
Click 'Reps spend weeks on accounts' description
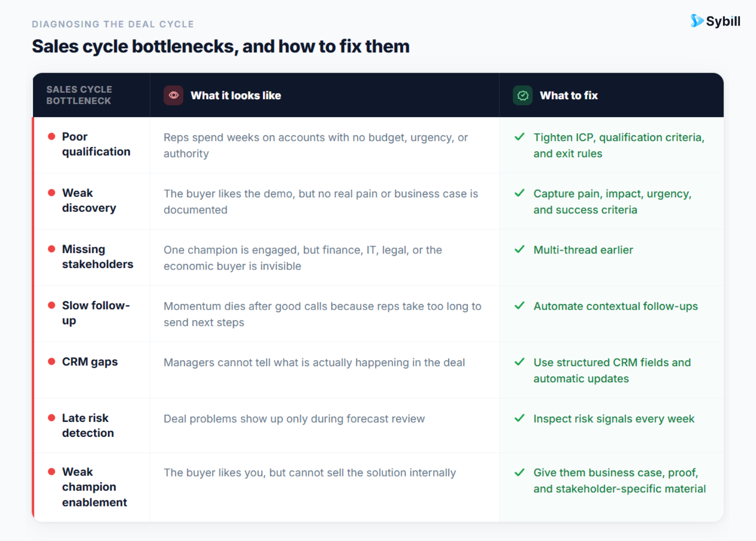point(316,145)
